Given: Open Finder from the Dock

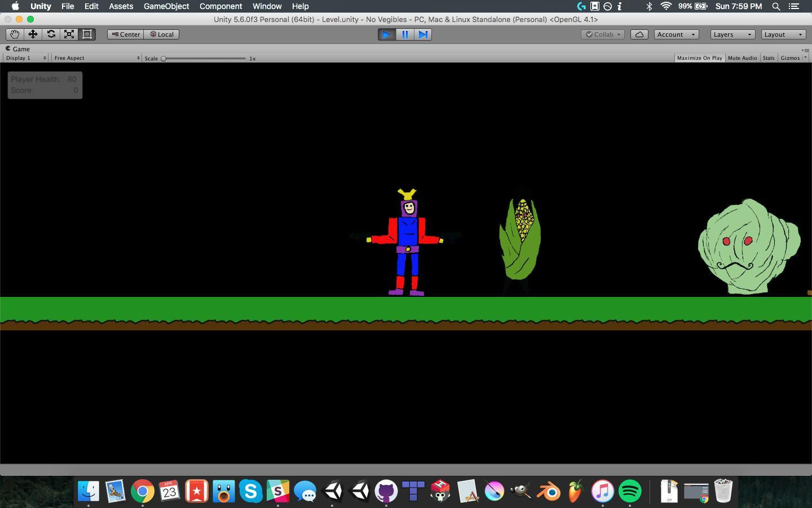Looking at the screenshot, I should [89, 491].
